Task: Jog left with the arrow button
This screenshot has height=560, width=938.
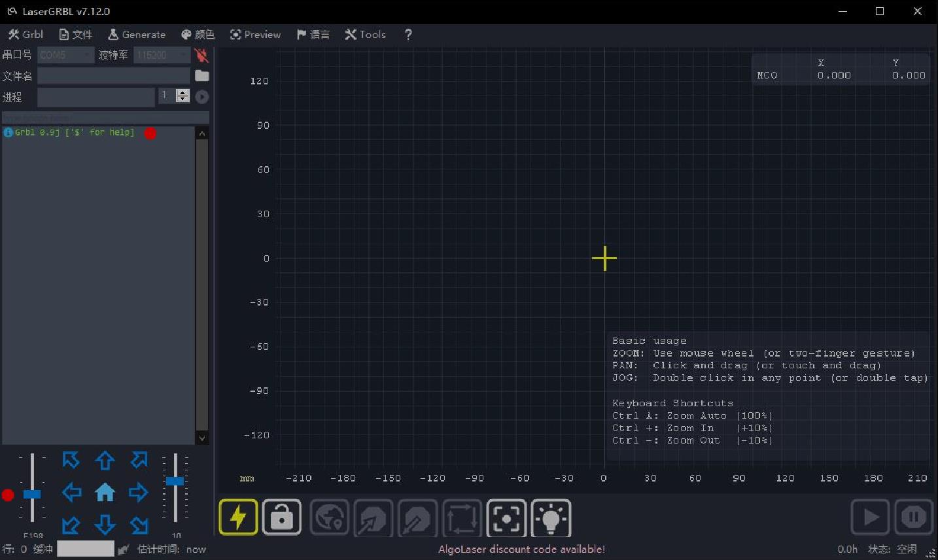Action: coord(71,492)
